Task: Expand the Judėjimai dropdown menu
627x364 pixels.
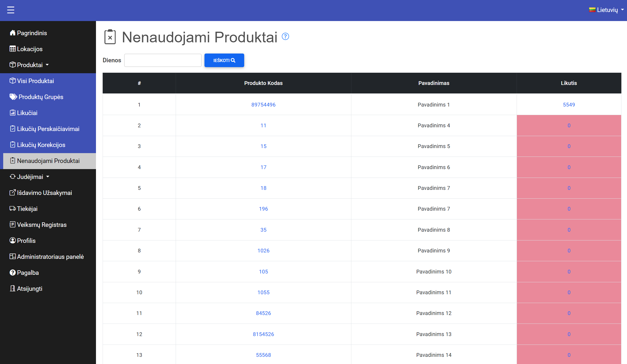Action: click(x=30, y=177)
